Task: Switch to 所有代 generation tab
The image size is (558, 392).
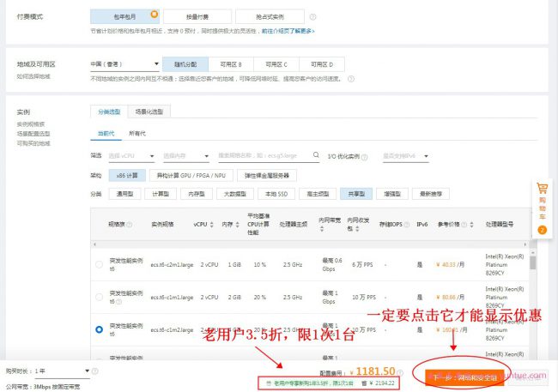Action: pyautogui.click(x=136, y=133)
